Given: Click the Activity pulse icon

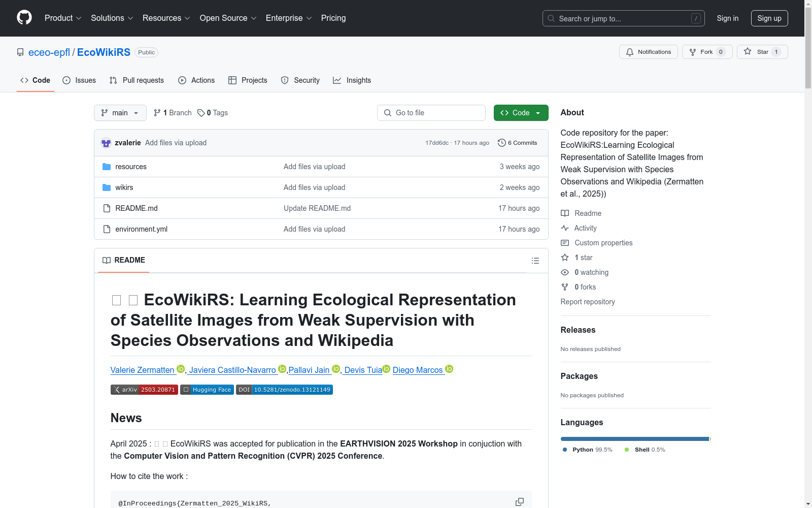Looking at the screenshot, I should [x=565, y=228].
